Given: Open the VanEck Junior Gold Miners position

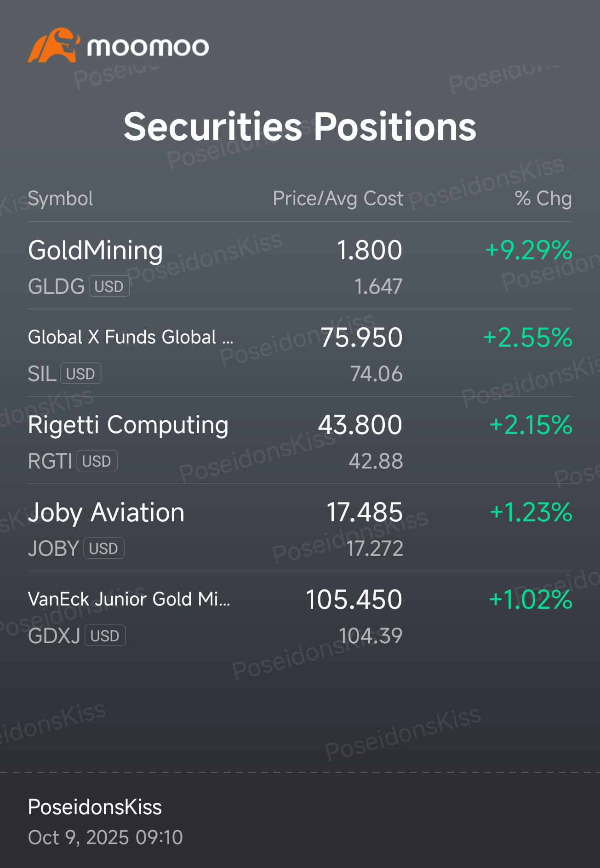Looking at the screenshot, I should pyautogui.click(x=129, y=600).
